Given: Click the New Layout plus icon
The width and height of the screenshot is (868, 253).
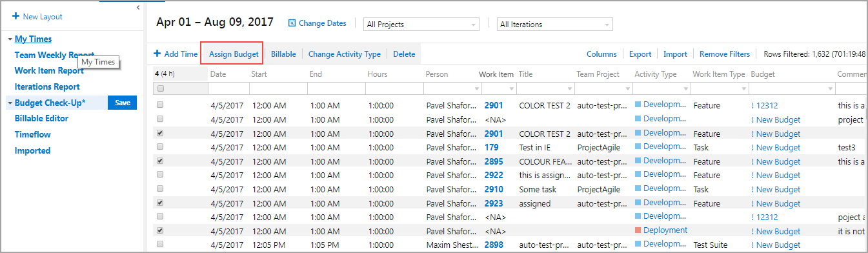Looking at the screenshot, I should click(15, 16).
